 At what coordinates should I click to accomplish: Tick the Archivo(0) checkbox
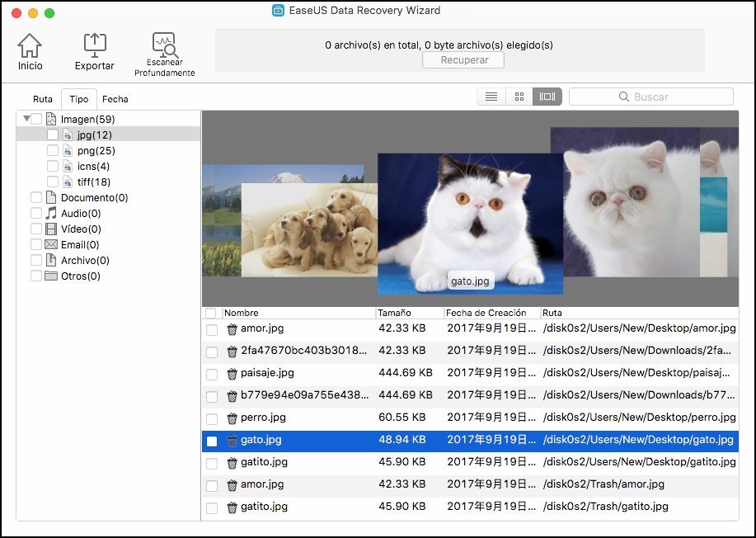[36, 260]
